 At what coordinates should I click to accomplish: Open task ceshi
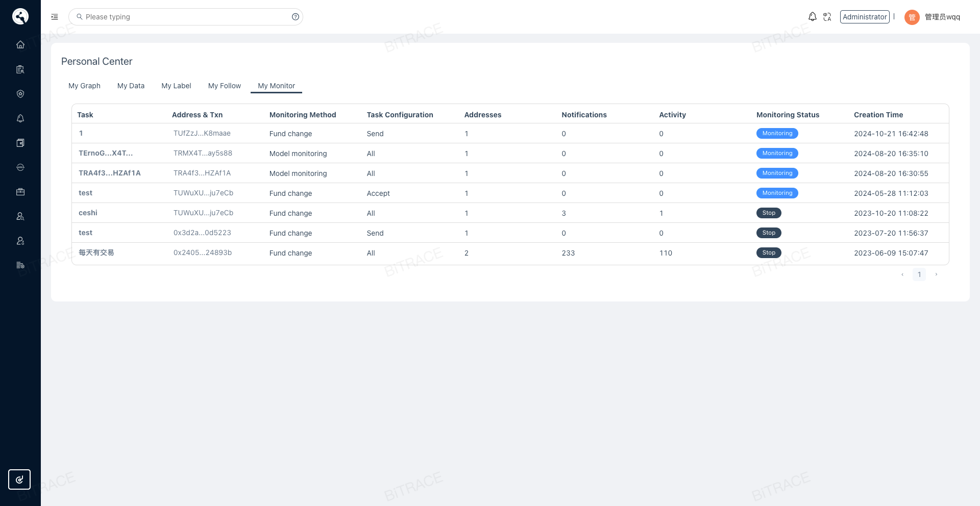(88, 213)
